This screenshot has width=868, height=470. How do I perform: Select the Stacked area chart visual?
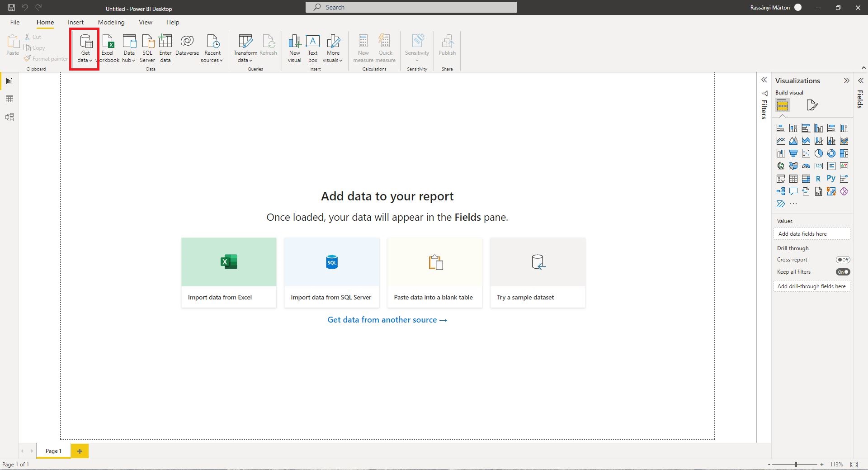click(x=806, y=141)
